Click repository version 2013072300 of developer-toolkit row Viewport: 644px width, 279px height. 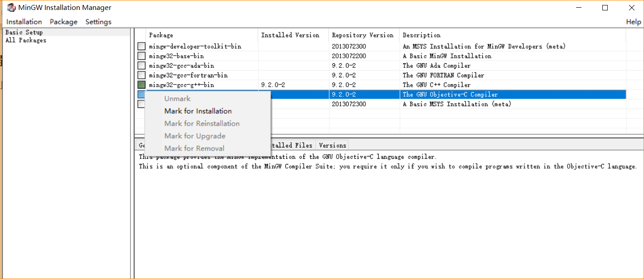[x=349, y=47]
